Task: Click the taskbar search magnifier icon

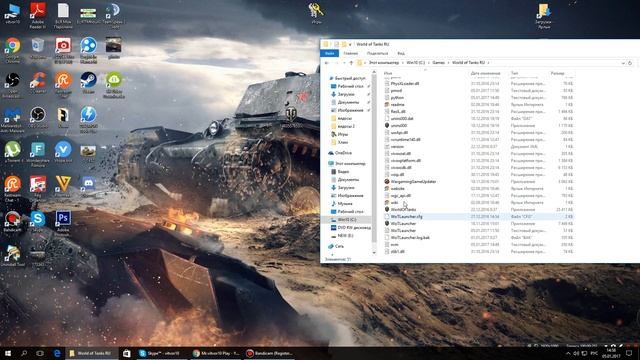Action: click(24, 353)
